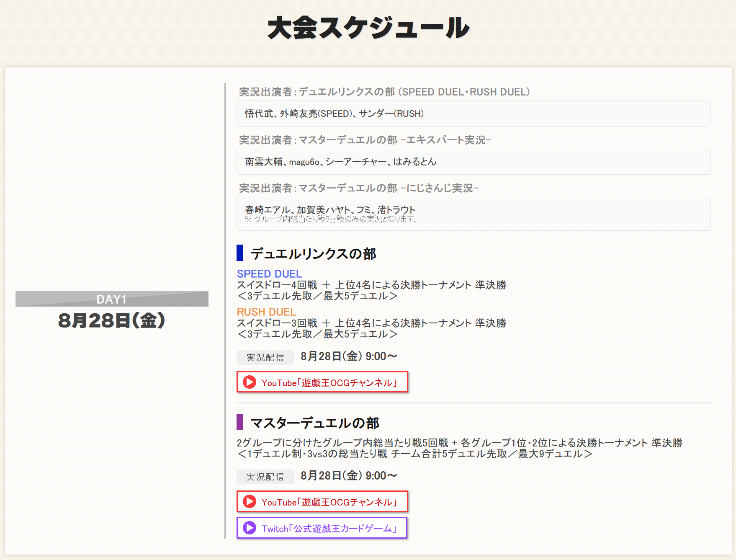Click the 実況配信 badge in マスターデュエルの部
This screenshot has height=560, width=736.
265,477
